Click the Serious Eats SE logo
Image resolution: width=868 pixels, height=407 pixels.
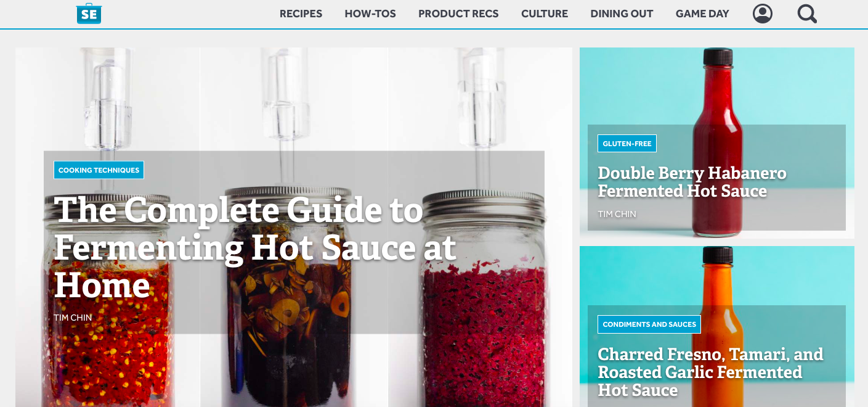[x=89, y=13]
